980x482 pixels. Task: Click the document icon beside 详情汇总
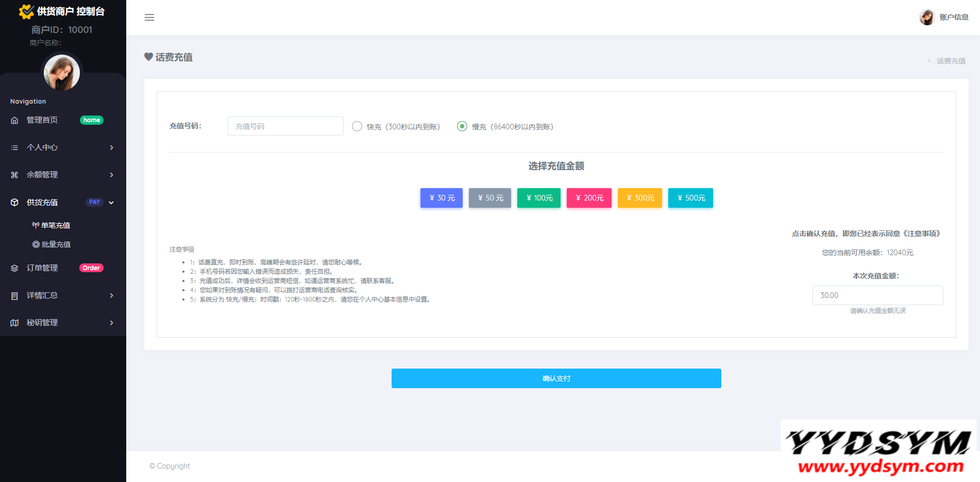(14, 295)
